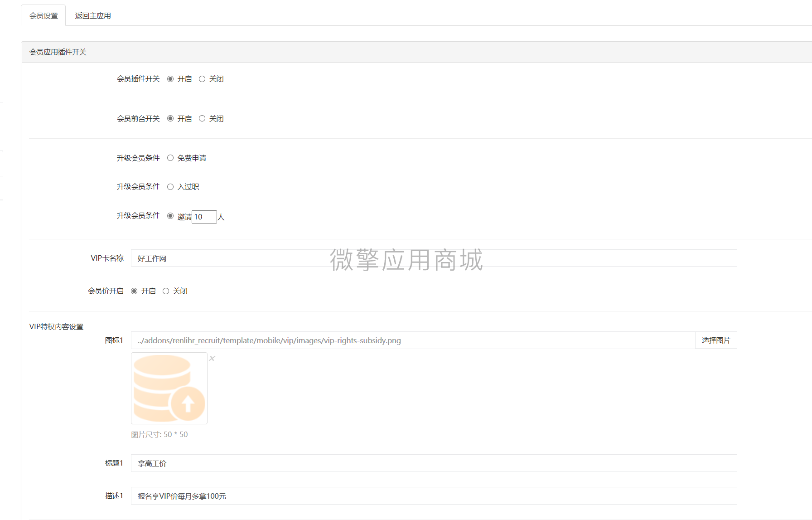Set 会员插件开关 to 开启
Screen dimensions: 812x520
coord(170,79)
